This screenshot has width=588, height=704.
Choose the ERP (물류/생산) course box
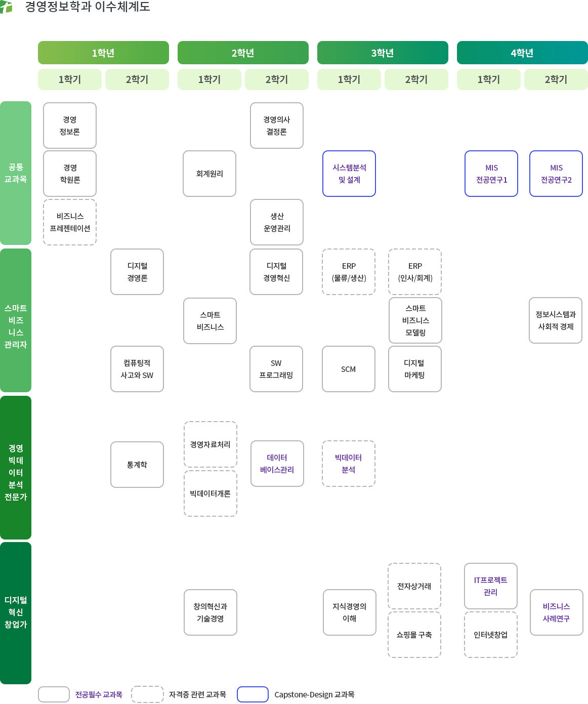[x=349, y=272]
